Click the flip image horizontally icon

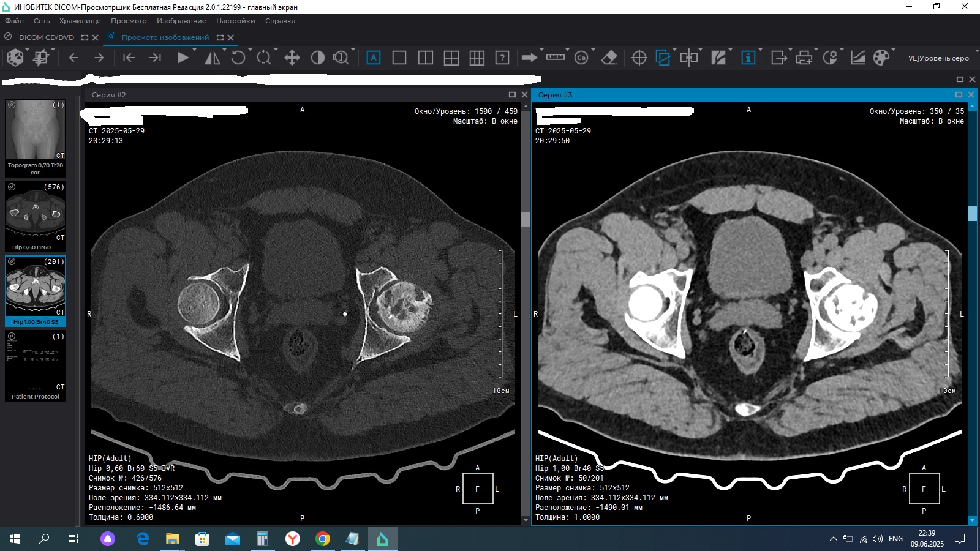[x=212, y=58]
